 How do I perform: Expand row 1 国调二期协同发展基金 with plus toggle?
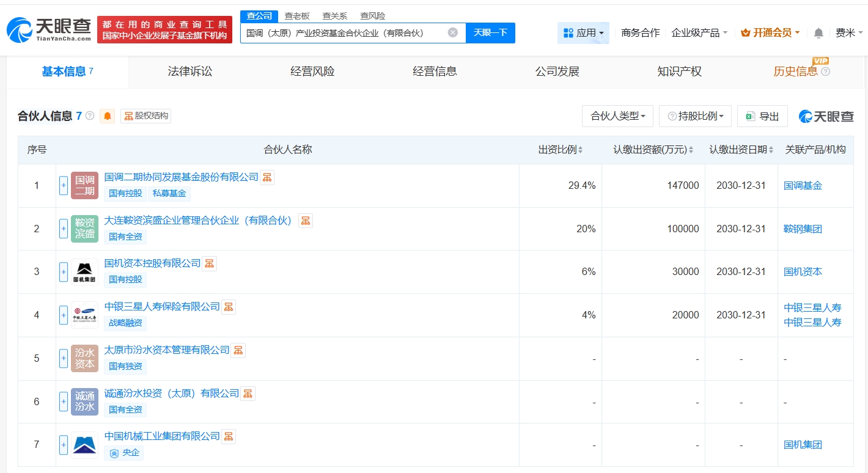[64, 186]
